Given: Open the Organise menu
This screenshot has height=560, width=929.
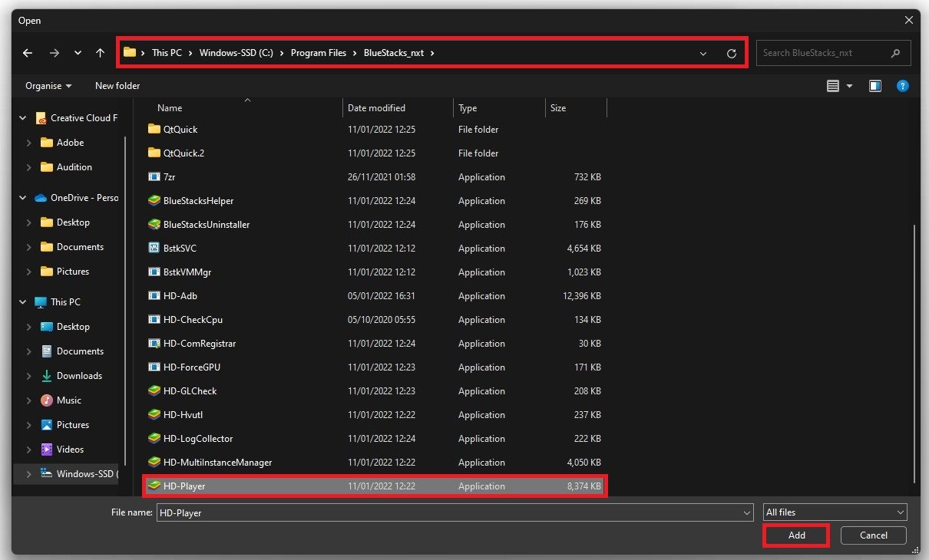Looking at the screenshot, I should (48, 86).
